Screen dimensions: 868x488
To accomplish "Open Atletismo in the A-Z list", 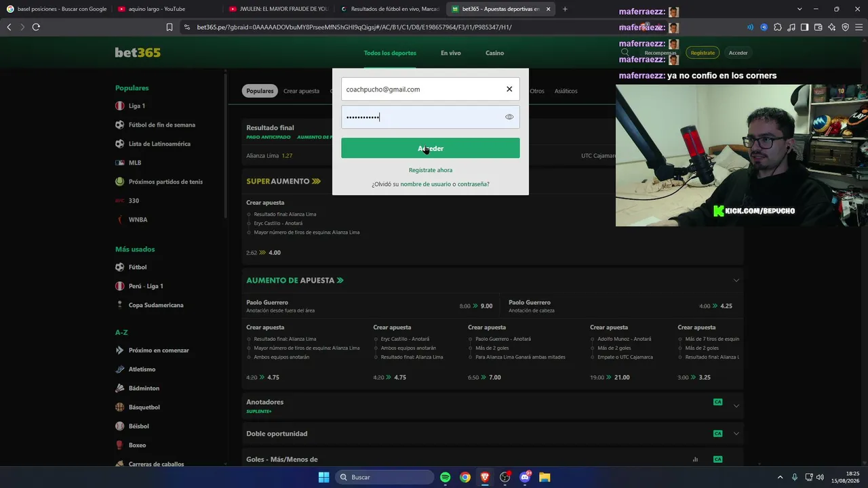I will point(142,369).
